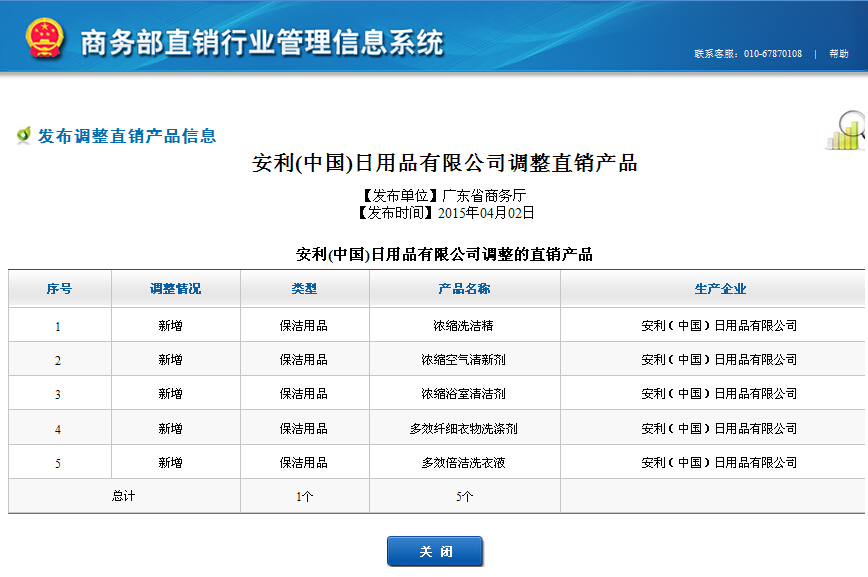Click the bar chart magnifier icon
Viewport: 868px width, 577px height.
[846, 131]
